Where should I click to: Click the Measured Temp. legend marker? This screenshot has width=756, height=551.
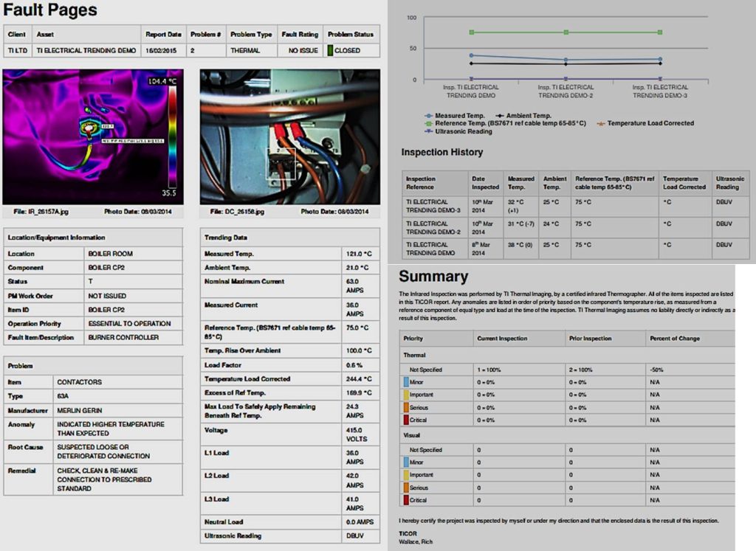pyautogui.click(x=429, y=116)
